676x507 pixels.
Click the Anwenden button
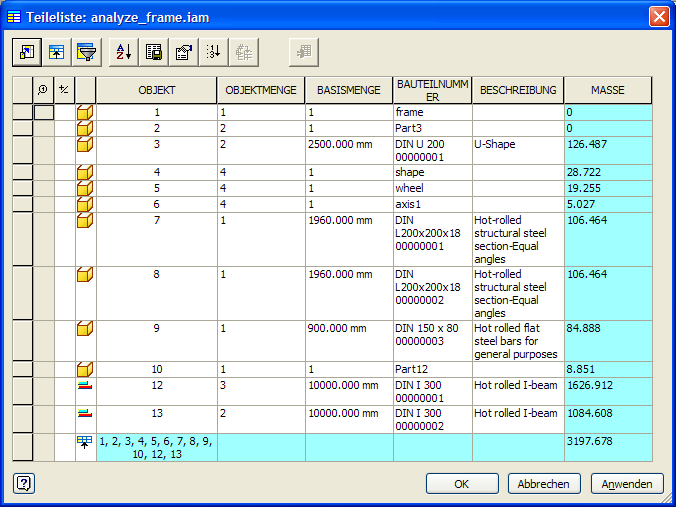[x=627, y=484]
